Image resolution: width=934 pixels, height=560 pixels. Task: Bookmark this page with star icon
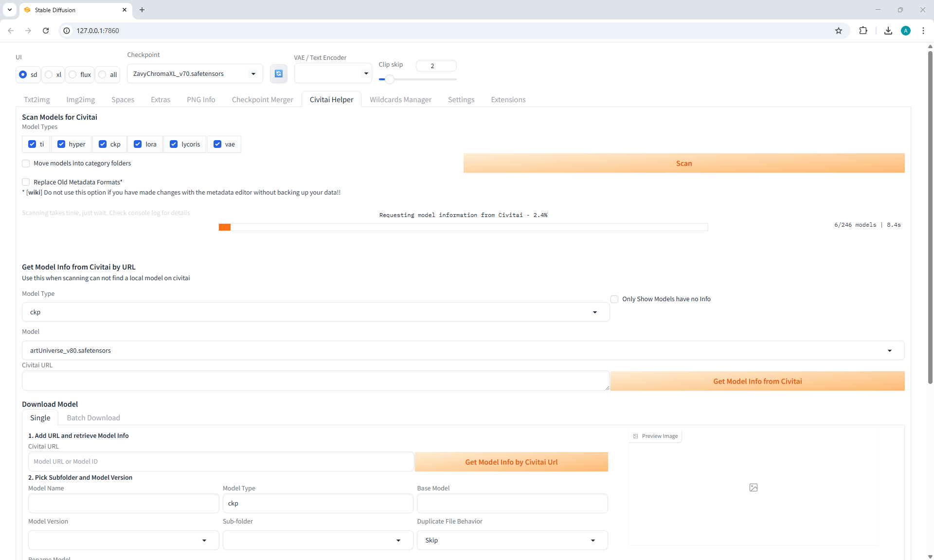point(839,31)
